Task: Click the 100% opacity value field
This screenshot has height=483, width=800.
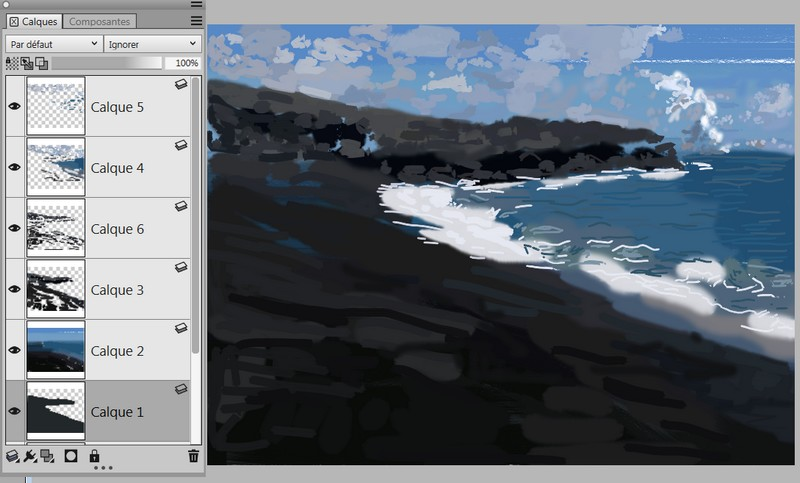Action: click(183, 63)
